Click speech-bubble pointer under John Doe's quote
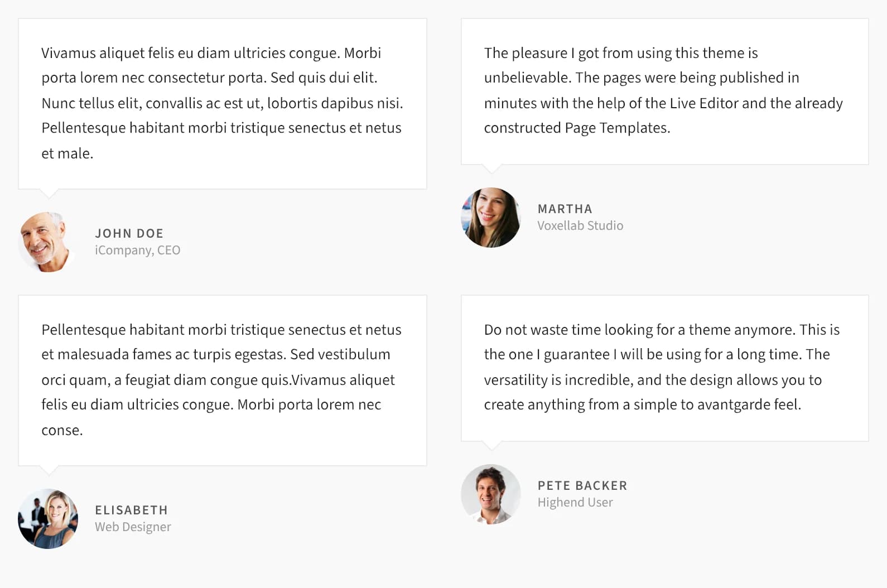The height and width of the screenshot is (588, 887). pos(49,193)
